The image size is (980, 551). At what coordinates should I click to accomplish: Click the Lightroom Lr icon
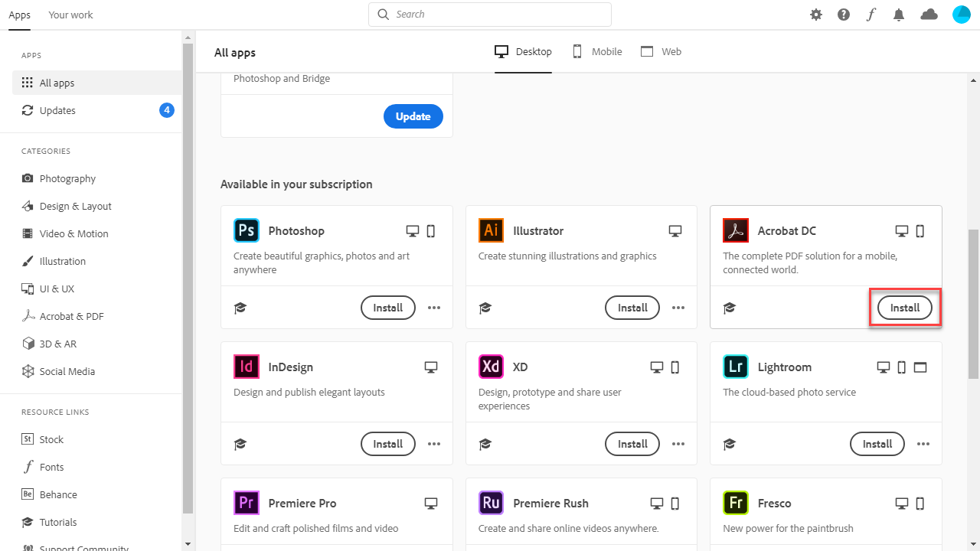click(x=736, y=367)
